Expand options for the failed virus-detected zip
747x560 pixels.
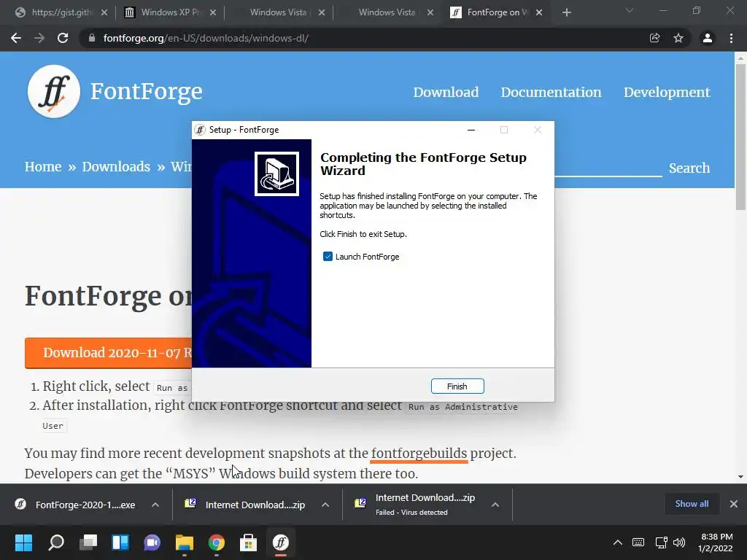point(495,505)
